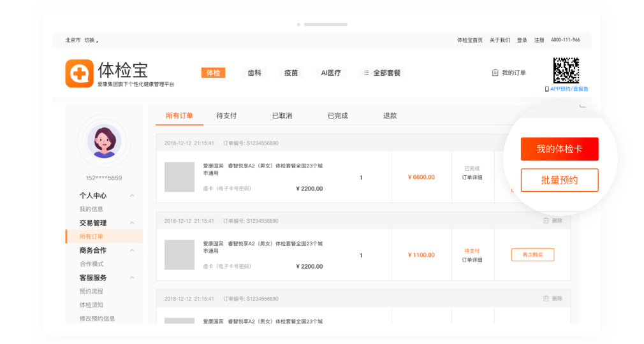Open 体检须知 in sidebar

[x=91, y=305]
